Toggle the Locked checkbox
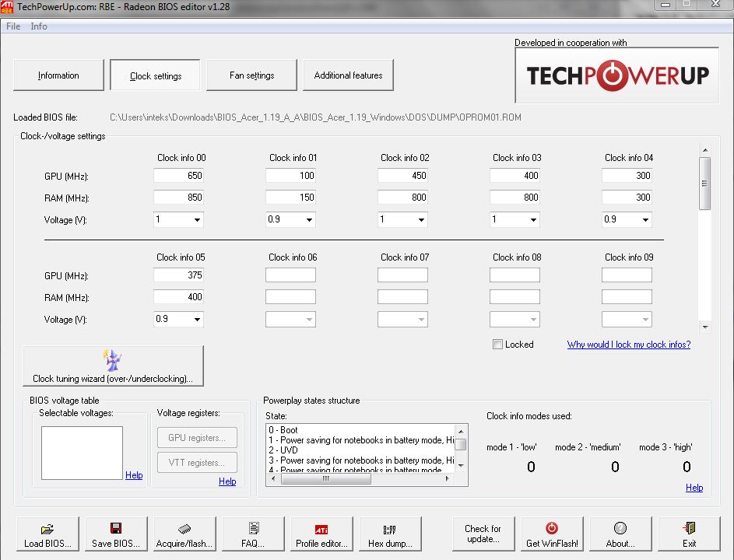This screenshot has width=734, height=560. [x=497, y=345]
